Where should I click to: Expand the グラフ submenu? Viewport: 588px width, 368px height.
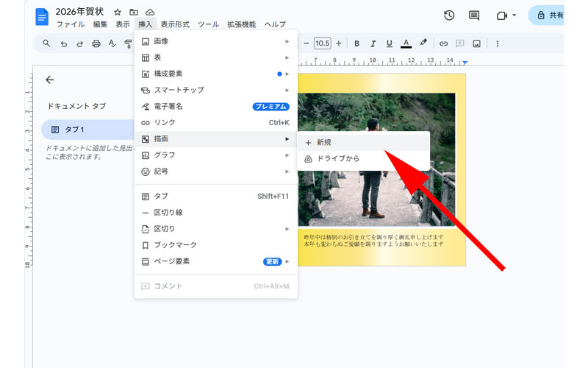pos(215,155)
